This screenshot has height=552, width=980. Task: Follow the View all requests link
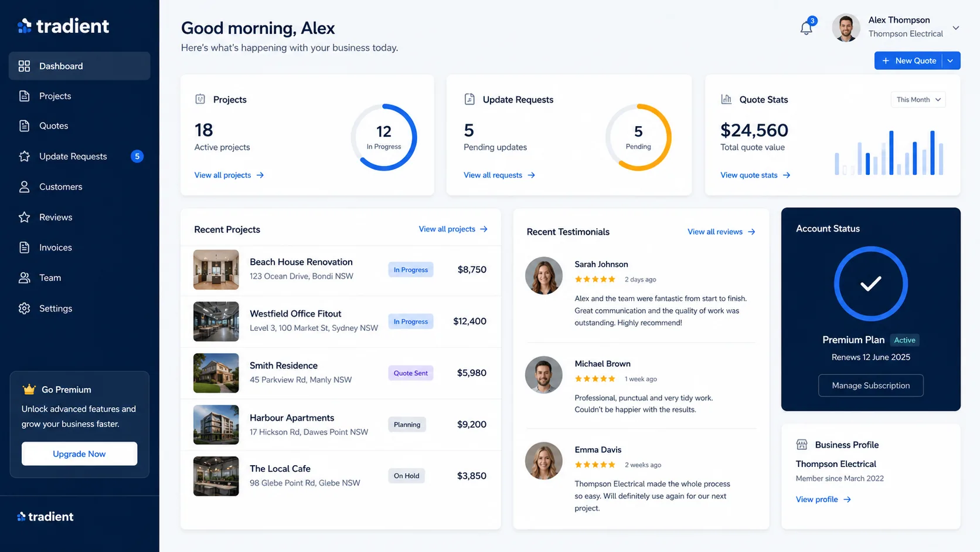[499, 175]
